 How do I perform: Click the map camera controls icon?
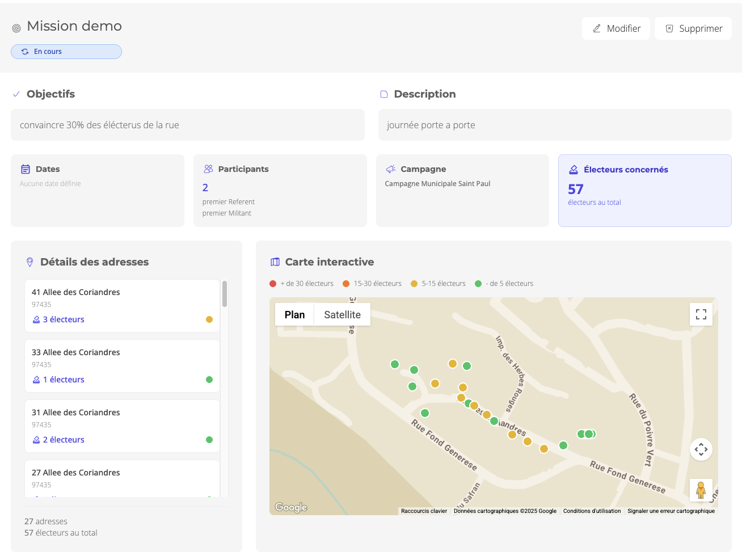701,449
